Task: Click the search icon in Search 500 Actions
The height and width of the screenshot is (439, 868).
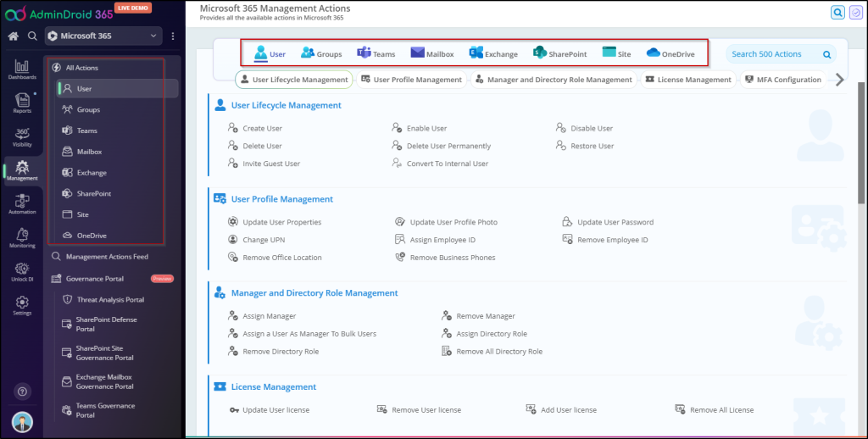Action: [826, 54]
